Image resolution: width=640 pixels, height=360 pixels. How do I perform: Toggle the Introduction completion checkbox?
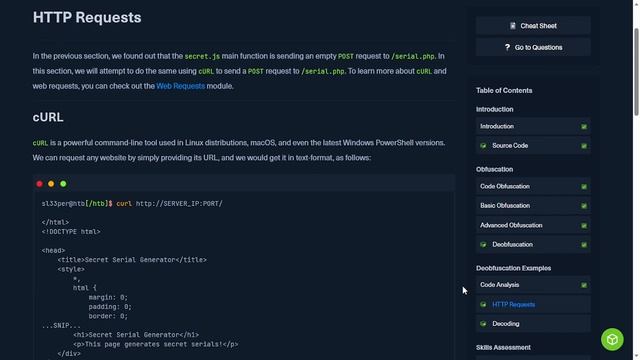point(584,127)
